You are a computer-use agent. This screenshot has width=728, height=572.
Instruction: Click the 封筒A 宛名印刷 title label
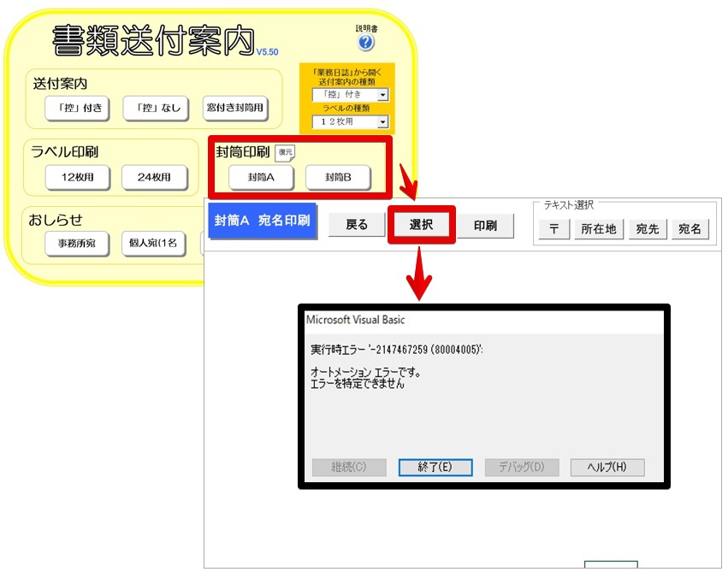(263, 221)
